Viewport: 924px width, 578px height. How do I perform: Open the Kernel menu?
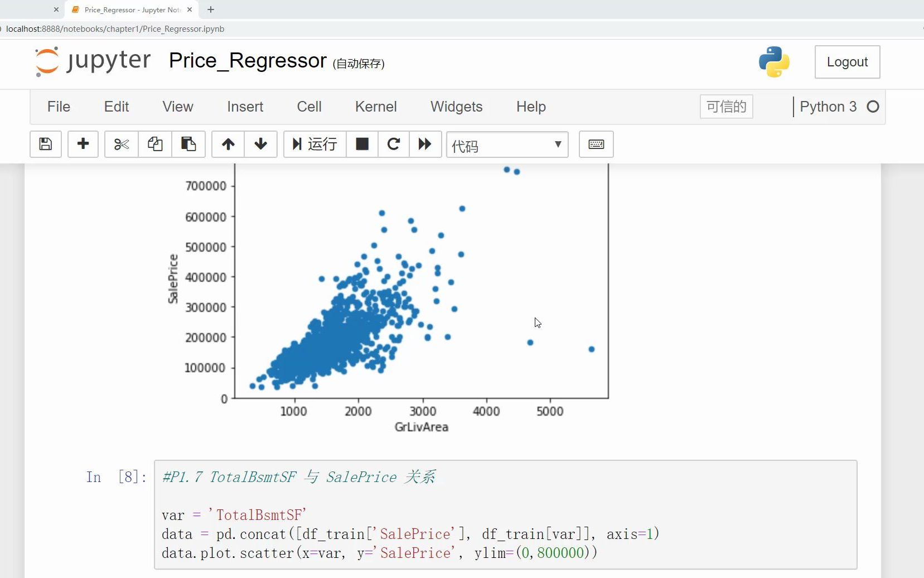coord(376,107)
